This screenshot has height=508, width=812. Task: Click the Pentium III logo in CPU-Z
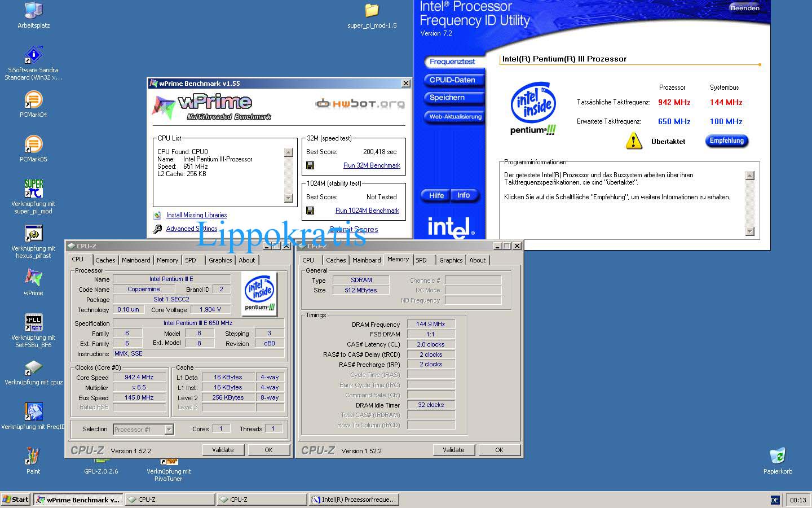(x=260, y=294)
